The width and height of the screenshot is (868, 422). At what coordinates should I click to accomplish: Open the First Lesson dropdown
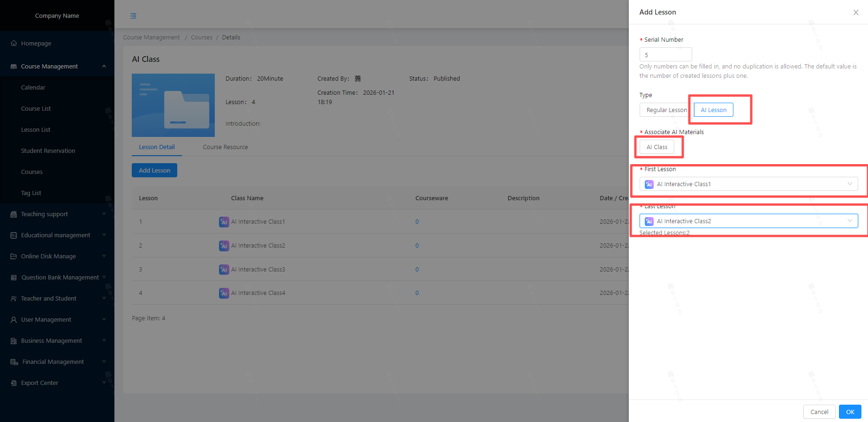click(x=748, y=184)
